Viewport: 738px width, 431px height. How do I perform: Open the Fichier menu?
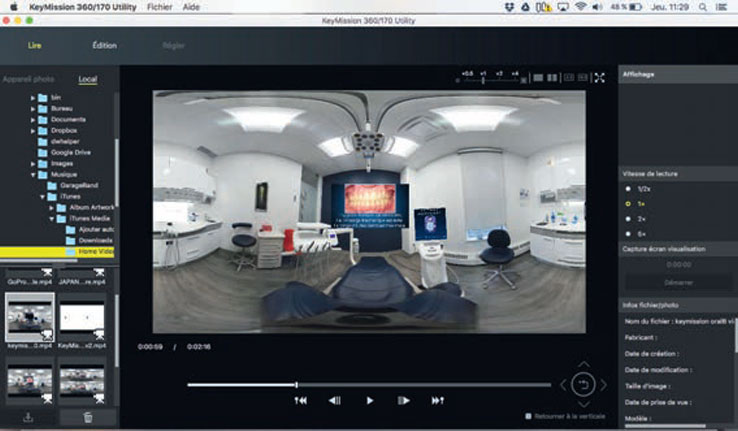pyautogui.click(x=158, y=6)
